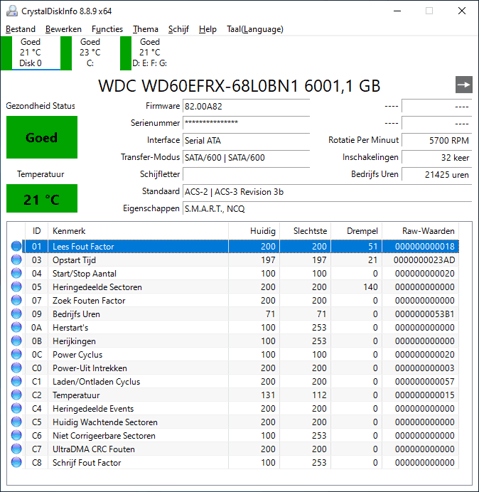Click the 5700 RPM rotation value

(436, 140)
